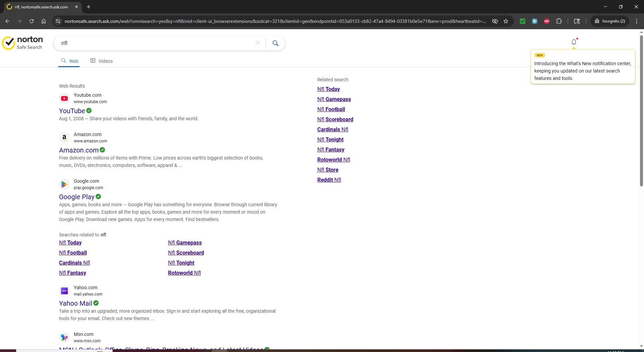Open the Chrome three-dot menu
The height and width of the screenshot is (352, 644).
(637, 21)
